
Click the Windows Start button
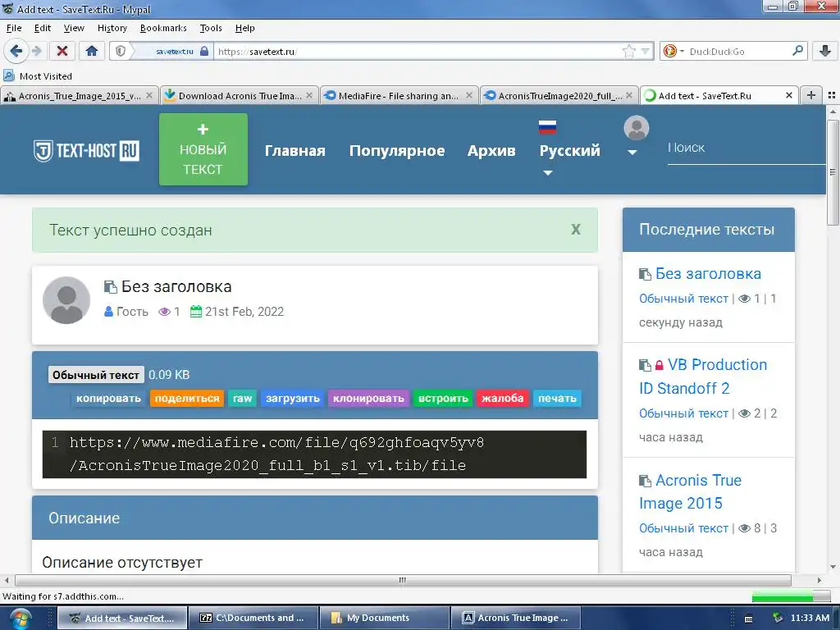tap(20, 619)
